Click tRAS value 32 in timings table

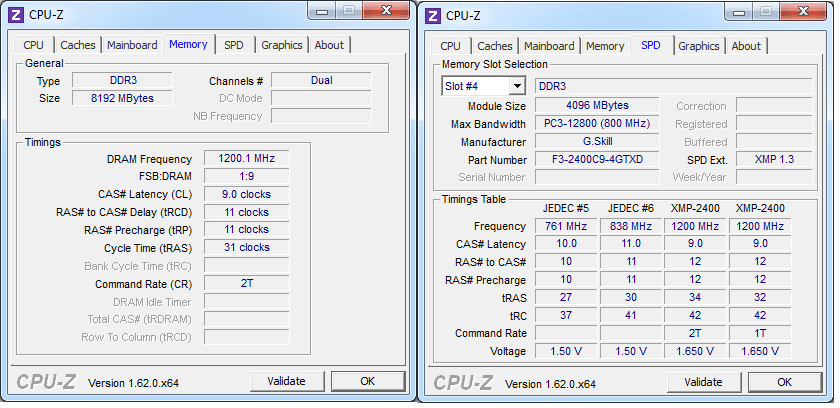[760, 297]
